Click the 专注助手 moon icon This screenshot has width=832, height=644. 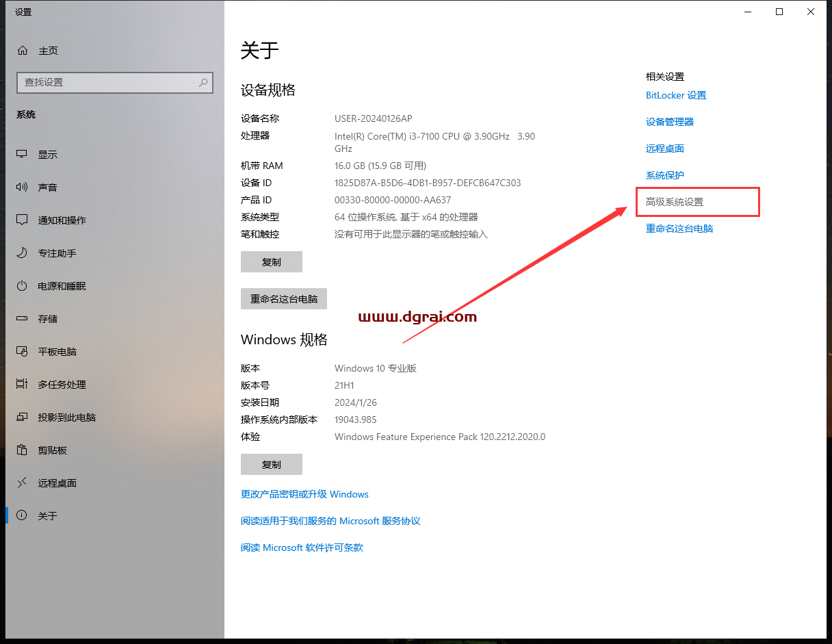[23, 253]
